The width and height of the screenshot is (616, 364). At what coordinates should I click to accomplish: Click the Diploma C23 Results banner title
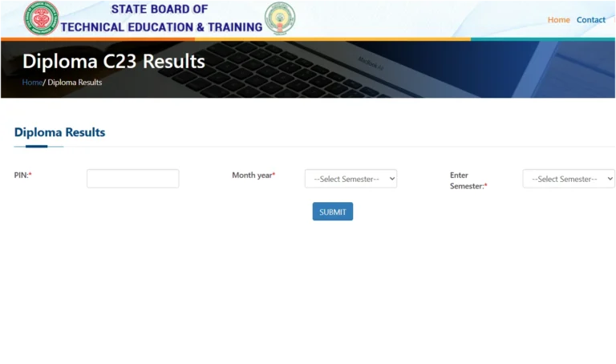pyautogui.click(x=114, y=61)
